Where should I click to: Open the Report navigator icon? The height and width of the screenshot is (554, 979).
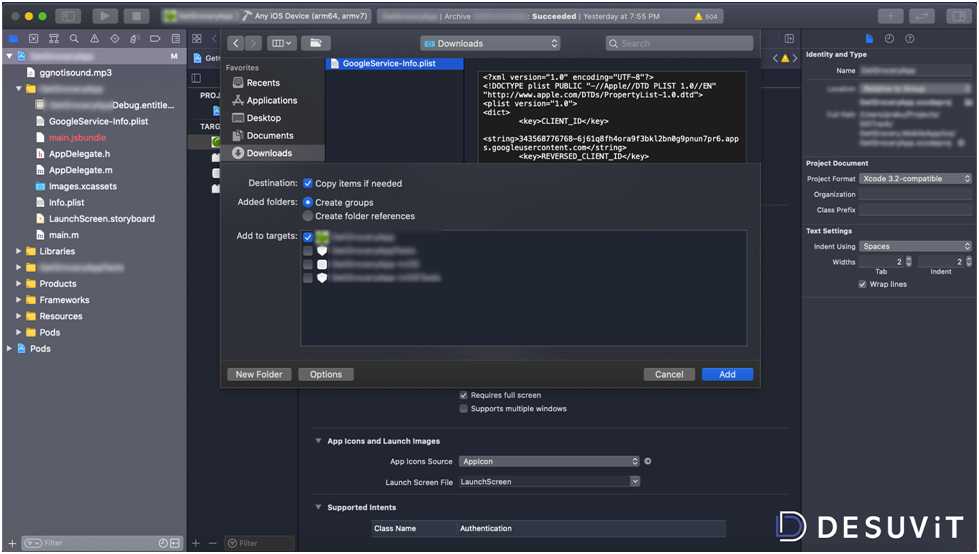point(175,39)
